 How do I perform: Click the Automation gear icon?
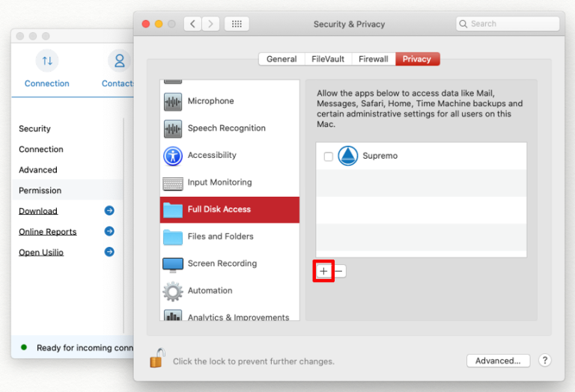173,291
